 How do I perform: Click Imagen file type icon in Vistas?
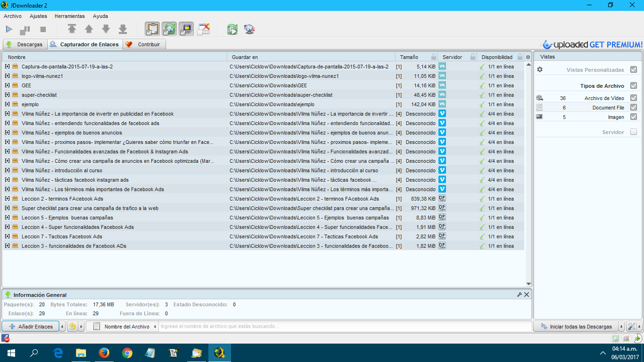pyautogui.click(x=539, y=117)
